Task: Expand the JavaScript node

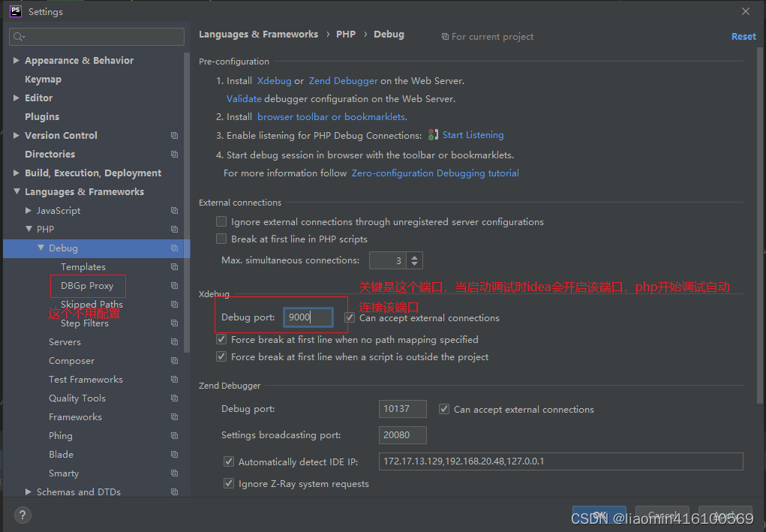Action: (x=29, y=211)
